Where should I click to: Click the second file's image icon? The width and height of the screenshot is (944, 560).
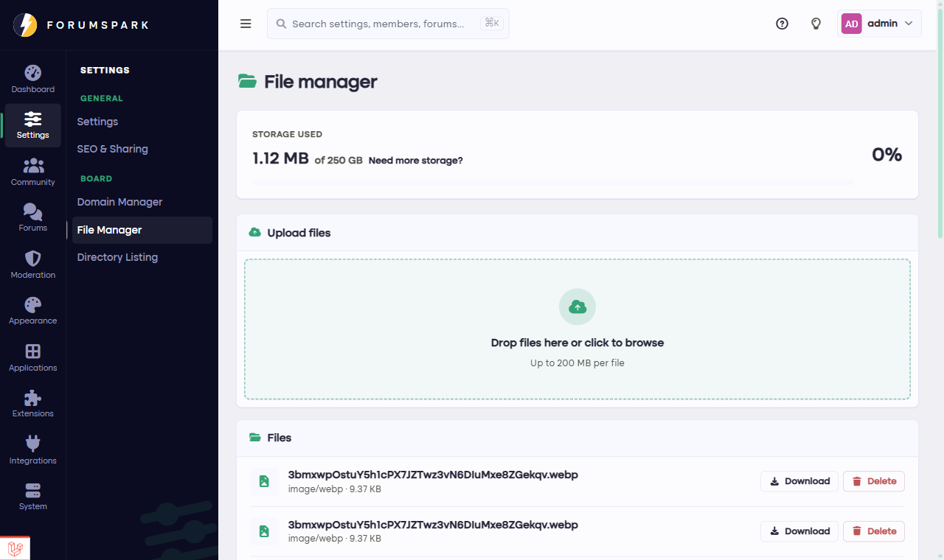tap(264, 531)
